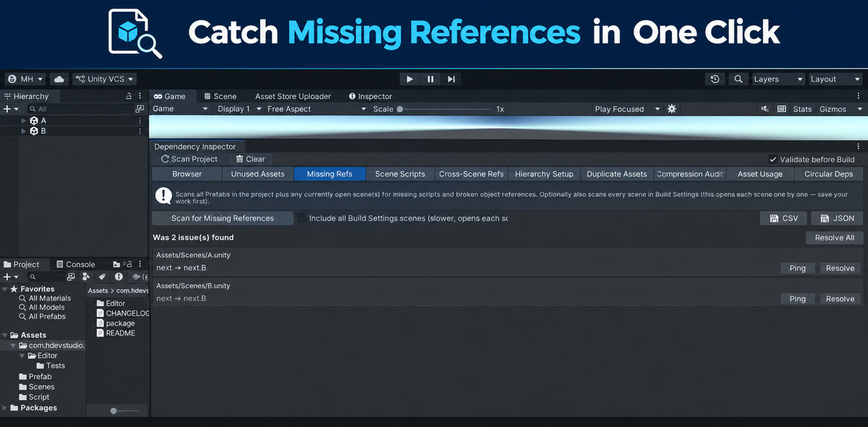
Task: Click Scan for Missing References button
Action: click(x=223, y=218)
